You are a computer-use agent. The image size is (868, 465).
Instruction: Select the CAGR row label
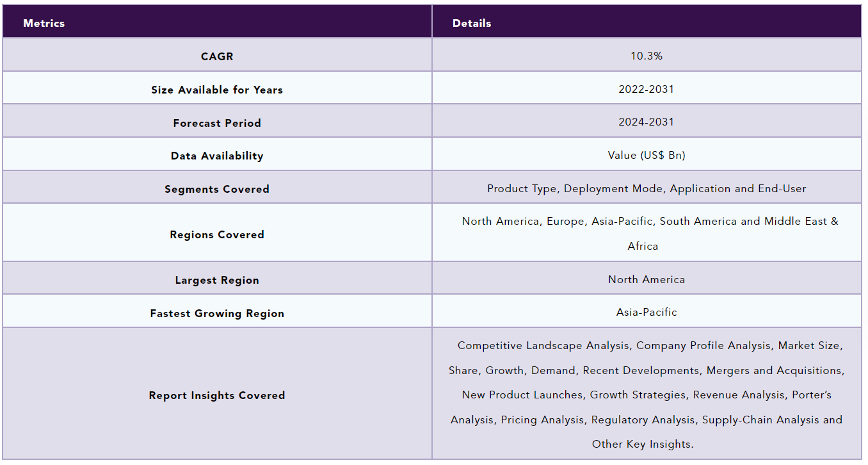point(217,56)
